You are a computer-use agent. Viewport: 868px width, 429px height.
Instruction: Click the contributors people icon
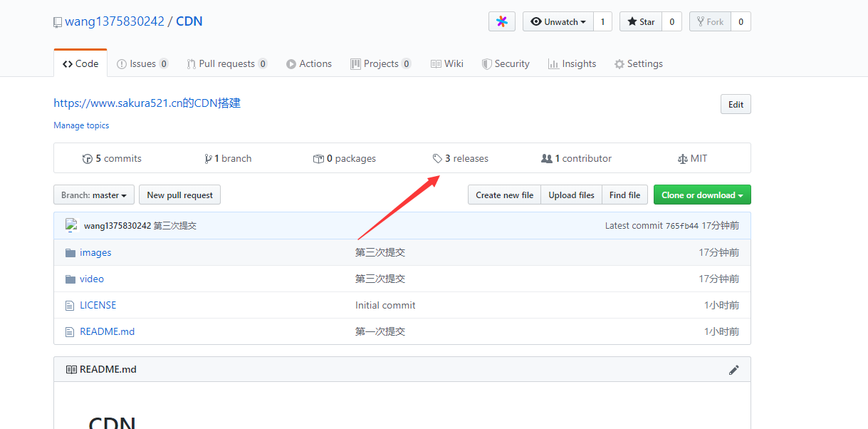(547, 159)
